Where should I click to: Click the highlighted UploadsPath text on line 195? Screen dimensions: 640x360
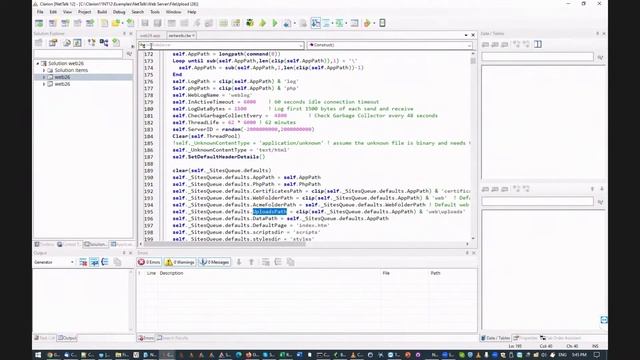click(269, 211)
